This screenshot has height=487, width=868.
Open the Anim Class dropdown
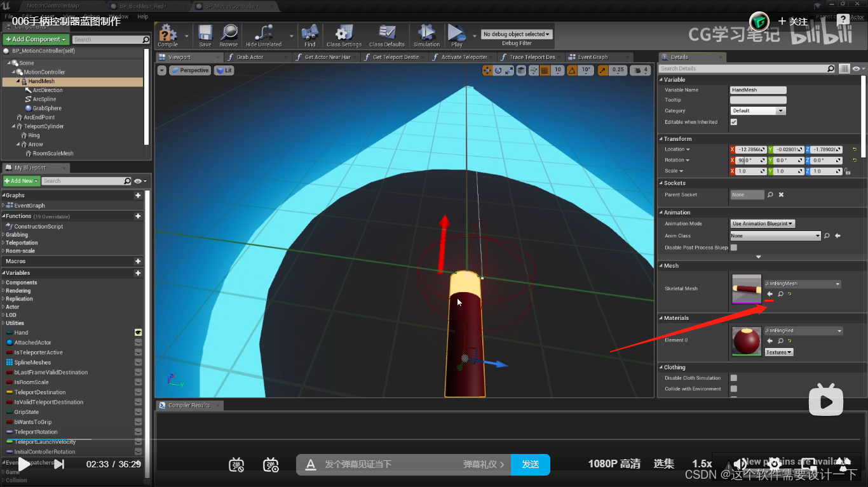pyautogui.click(x=775, y=236)
